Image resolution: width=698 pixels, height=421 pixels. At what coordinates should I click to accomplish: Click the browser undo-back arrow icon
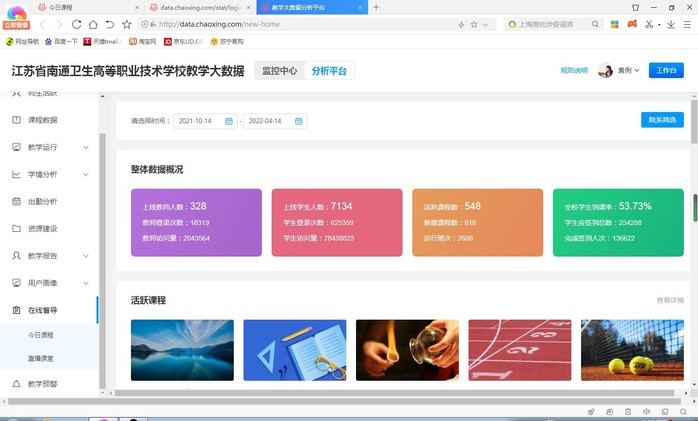[110, 24]
